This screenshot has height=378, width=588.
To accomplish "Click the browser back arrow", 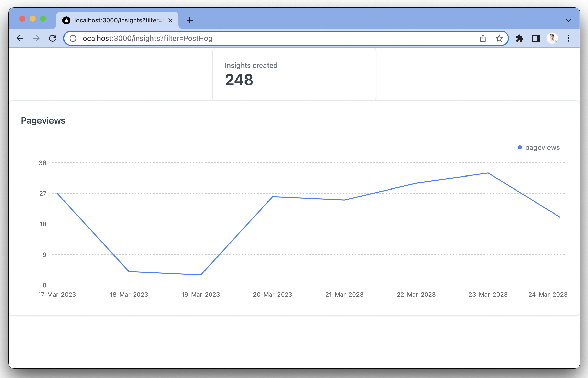I will tap(20, 38).
